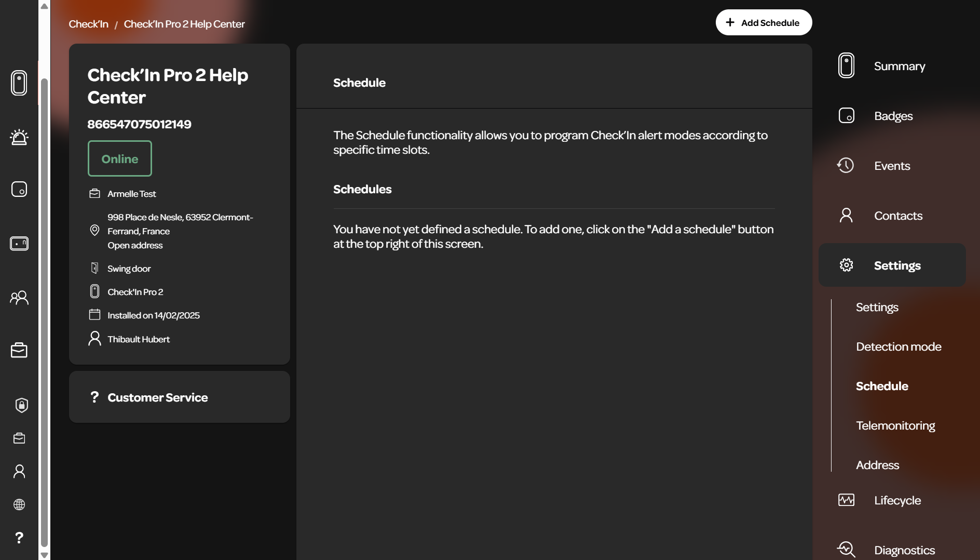Select the badges icon in left sidebar
This screenshot has height=560, width=980.
point(19,189)
